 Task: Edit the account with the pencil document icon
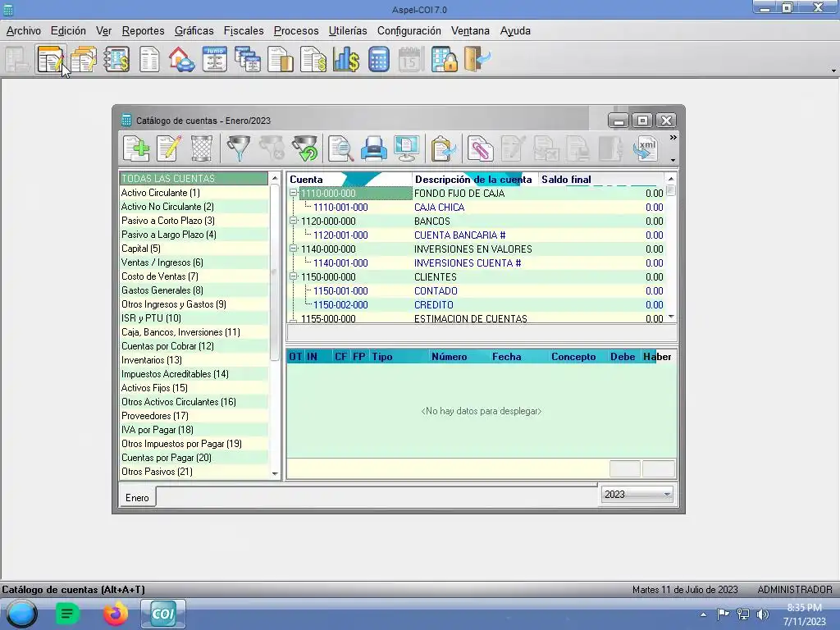click(x=169, y=148)
